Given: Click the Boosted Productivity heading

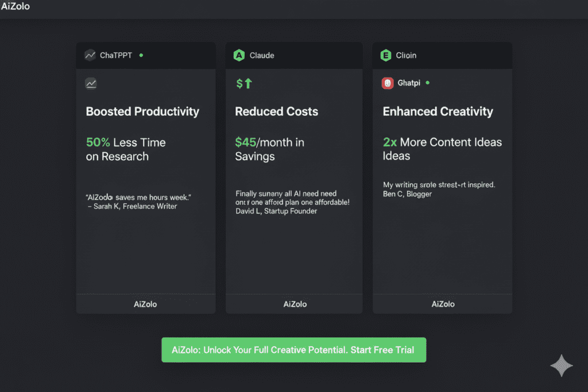Looking at the screenshot, I should coord(142,111).
